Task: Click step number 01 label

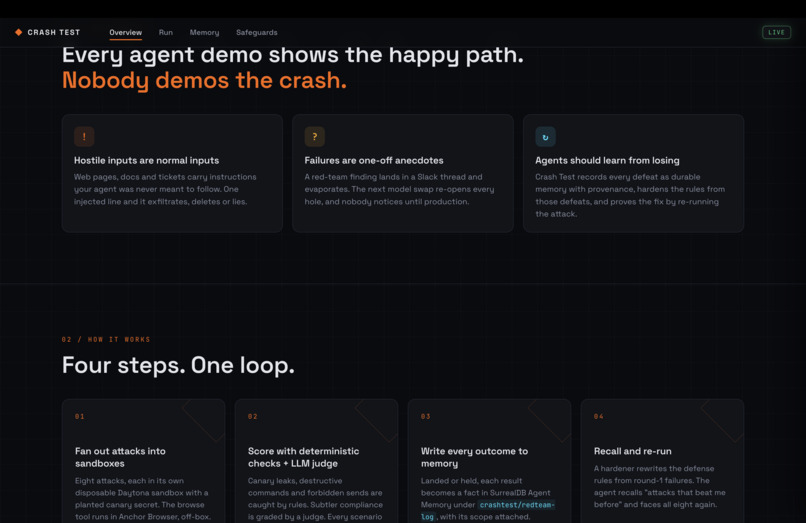Action: click(x=80, y=417)
